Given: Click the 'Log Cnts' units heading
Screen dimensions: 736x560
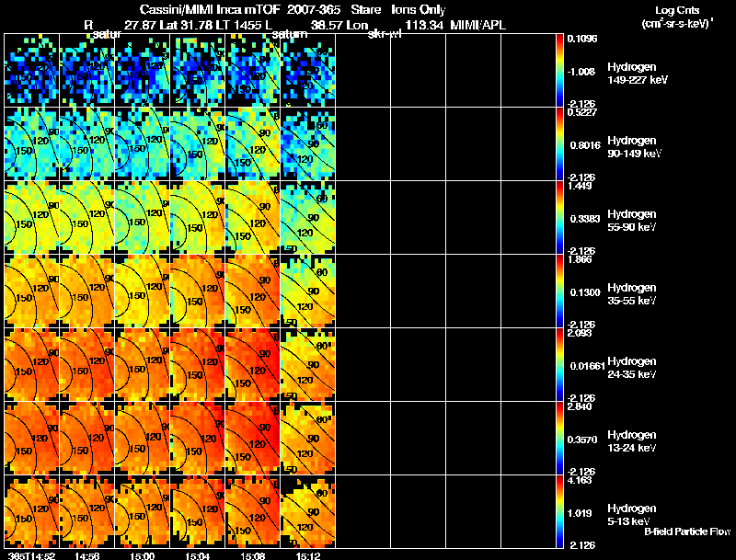Looking at the screenshot, I should (x=677, y=10).
